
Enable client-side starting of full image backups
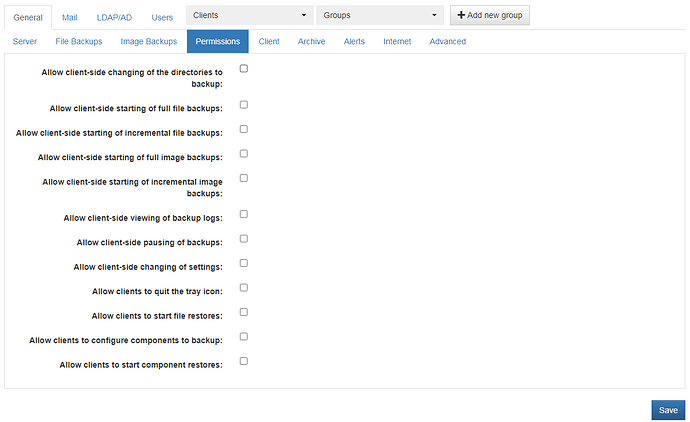[x=244, y=154]
